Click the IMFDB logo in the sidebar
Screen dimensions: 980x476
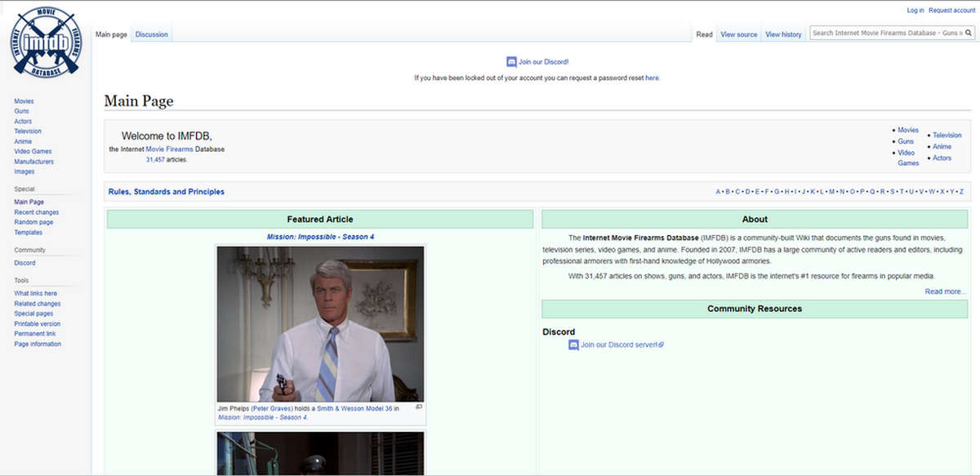tap(46, 41)
